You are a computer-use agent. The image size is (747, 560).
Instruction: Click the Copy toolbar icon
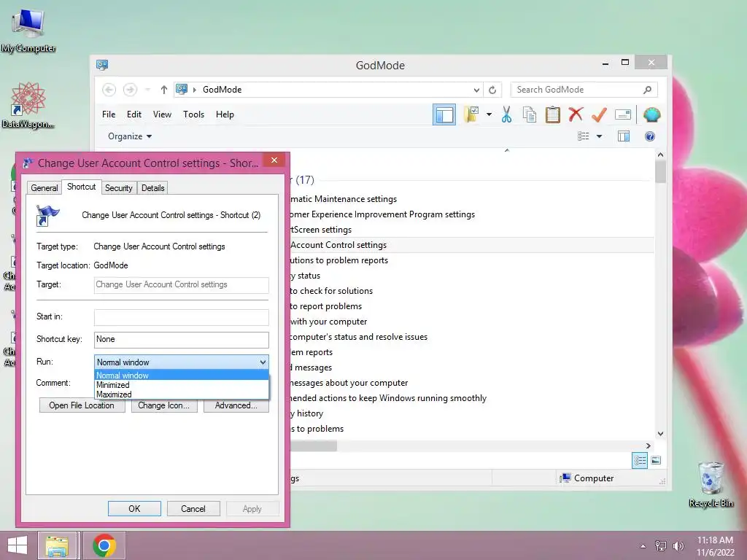pos(530,114)
